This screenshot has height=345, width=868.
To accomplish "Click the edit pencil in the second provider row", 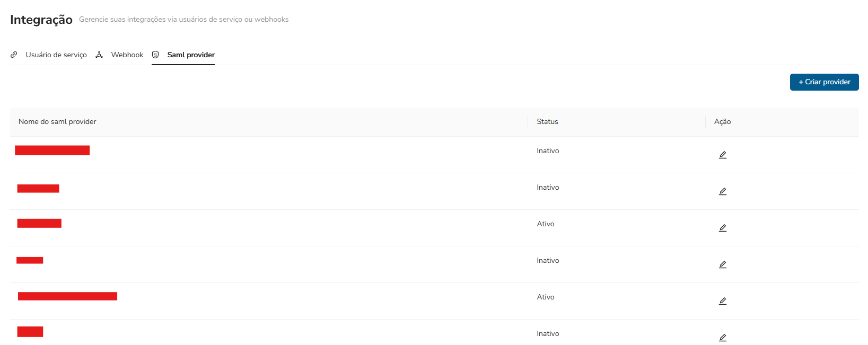I will [722, 191].
